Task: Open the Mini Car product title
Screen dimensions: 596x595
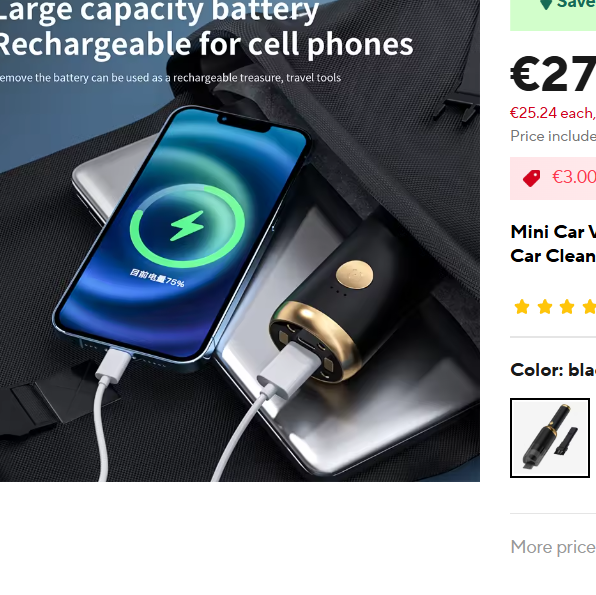Action: pyautogui.click(x=553, y=244)
